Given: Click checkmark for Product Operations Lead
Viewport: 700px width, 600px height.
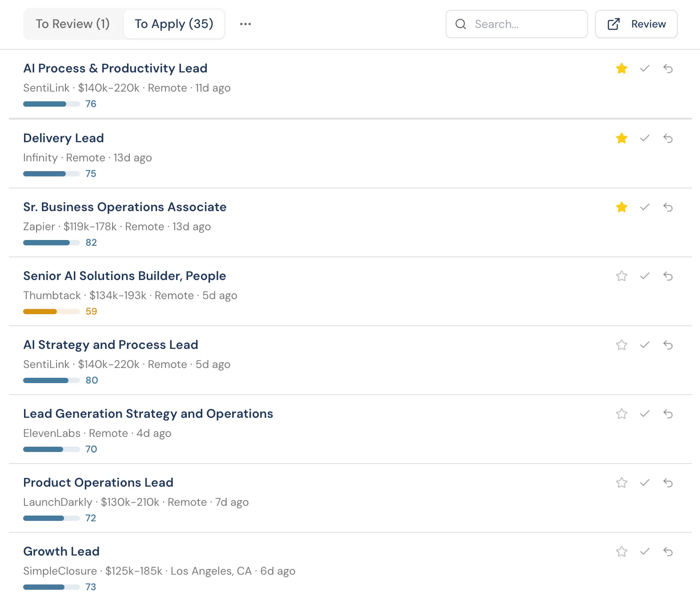Looking at the screenshot, I should pos(645,483).
